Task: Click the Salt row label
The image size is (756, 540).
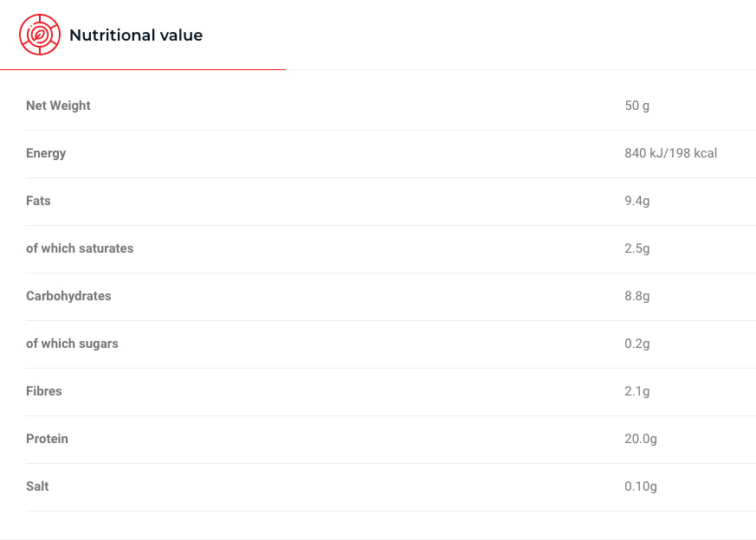Action: pyautogui.click(x=37, y=486)
